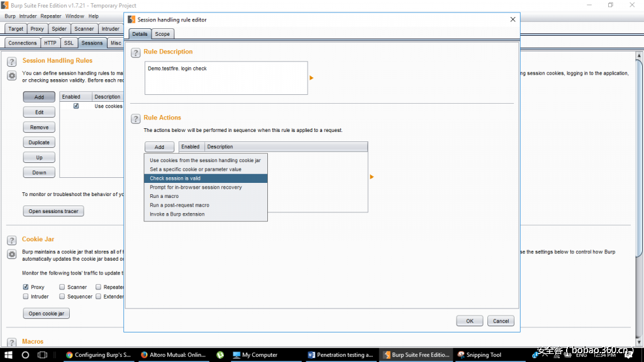This screenshot has width=644, height=362.
Task: Switch to Chrome Configuring Burp's taskbar item
Action: pos(98,354)
